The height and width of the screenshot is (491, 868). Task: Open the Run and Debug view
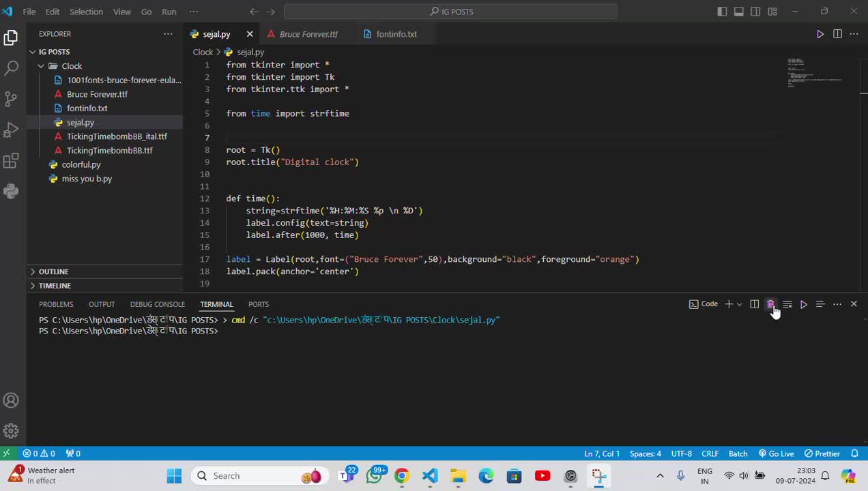point(11,130)
